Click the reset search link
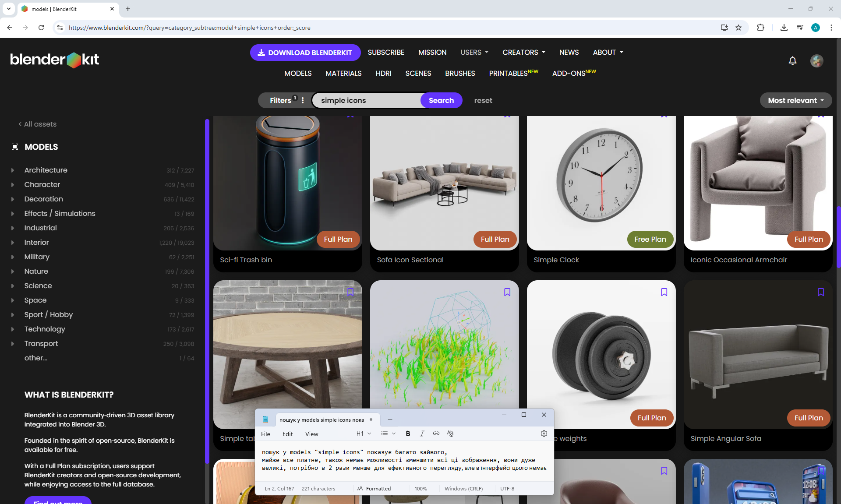Viewport: 841px width, 504px height. click(483, 100)
